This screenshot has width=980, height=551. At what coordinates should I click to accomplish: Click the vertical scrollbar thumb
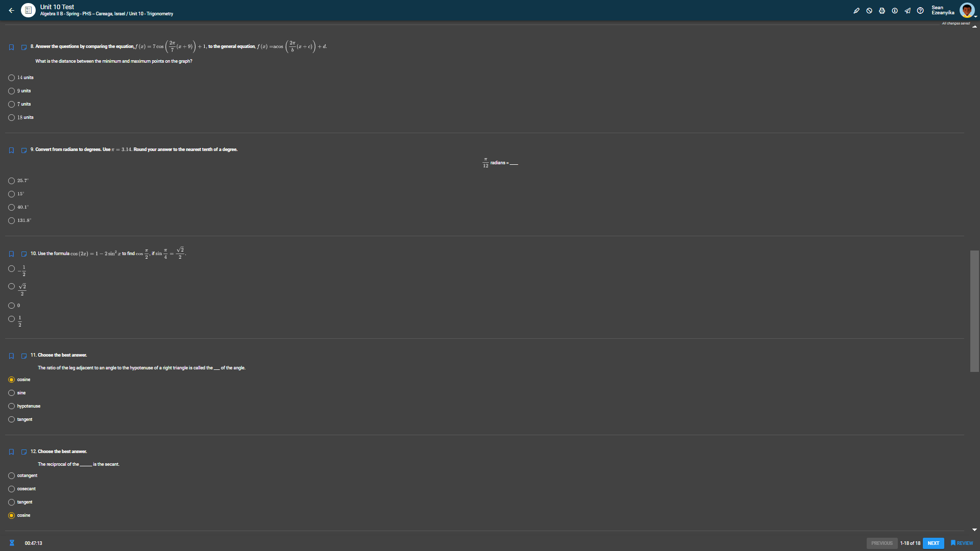974,311
